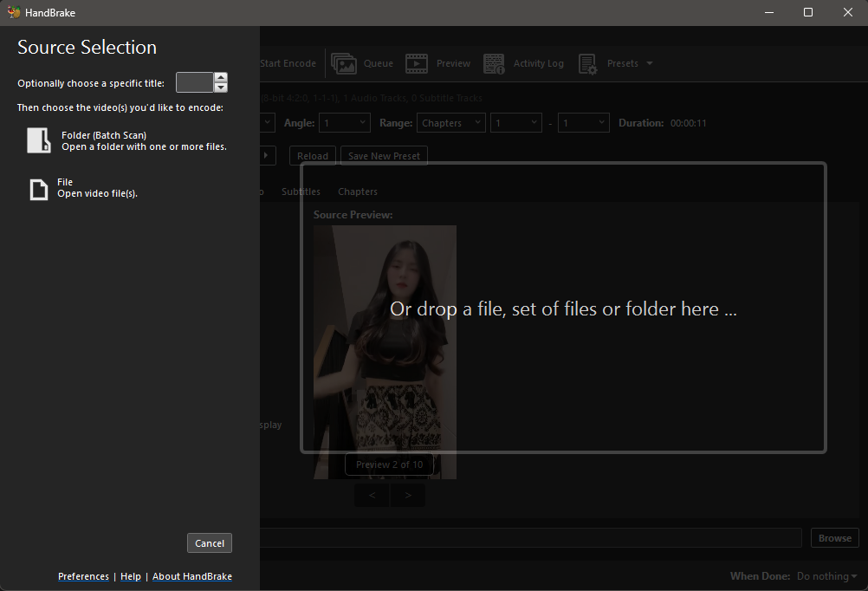
Task: Click the Folder (Batch Scan) icon
Action: coord(39,140)
